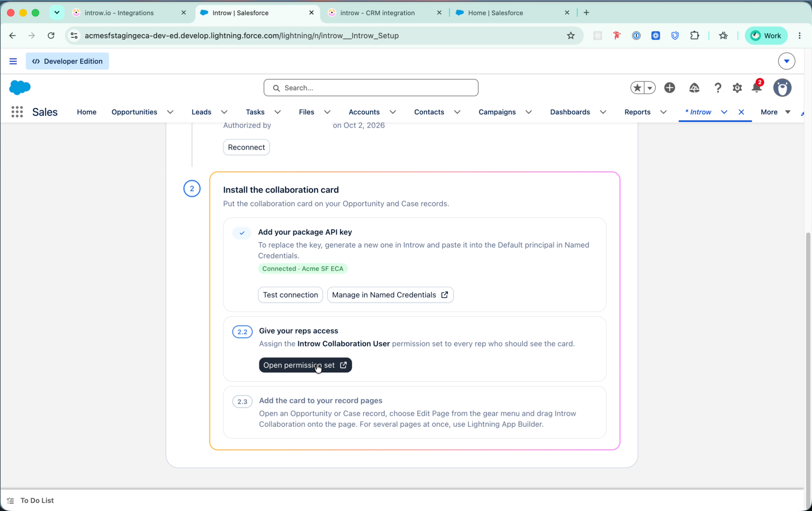
Task: Expand the Leads nav dropdown
Action: point(224,112)
